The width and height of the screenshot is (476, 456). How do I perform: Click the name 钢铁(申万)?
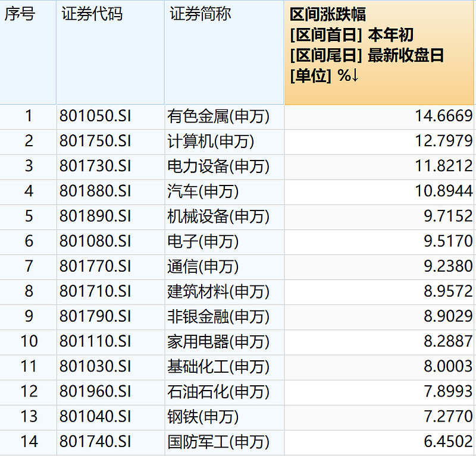coord(203,417)
